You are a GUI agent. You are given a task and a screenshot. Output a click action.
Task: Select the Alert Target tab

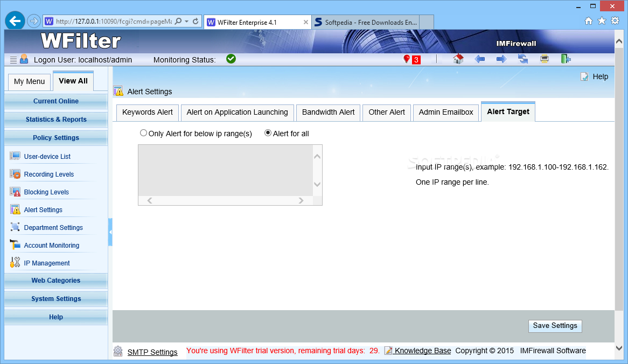(x=508, y=111)
